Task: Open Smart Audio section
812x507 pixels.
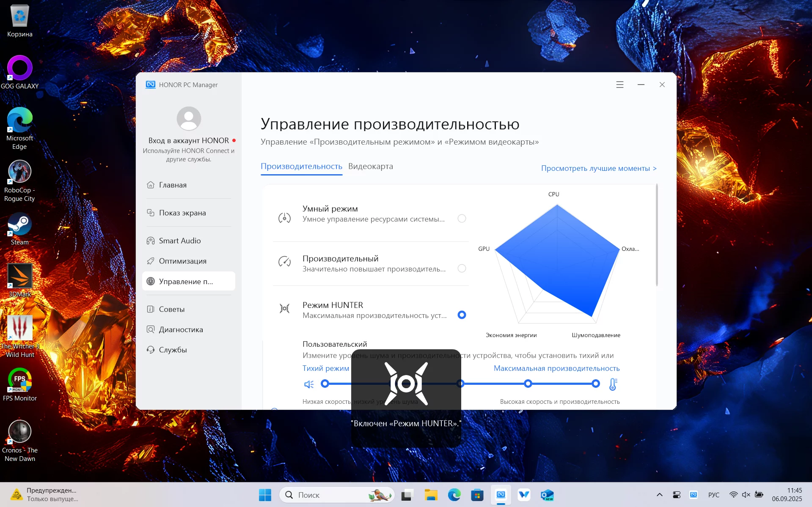Action: click(189, 241)
